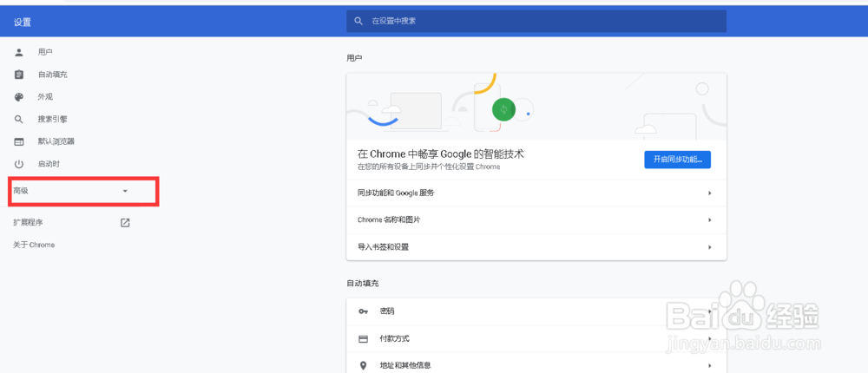The image size is (868, 373).
Task: Select 自动填充 in the sidebar
Action: [53, 75]
